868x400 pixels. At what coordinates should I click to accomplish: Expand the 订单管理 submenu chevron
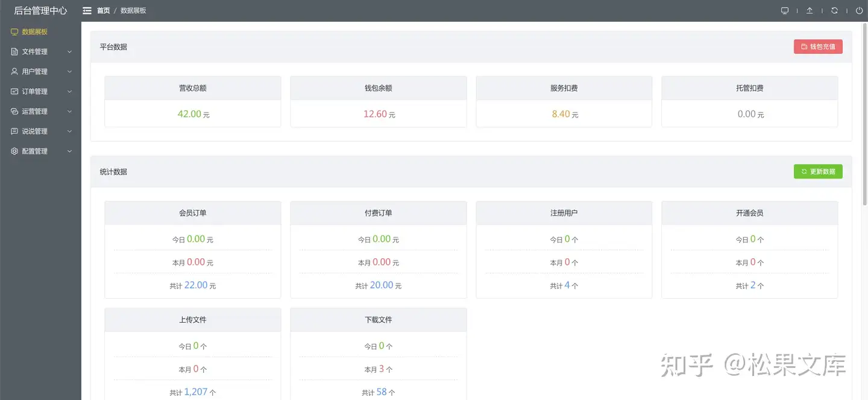(69, 92)
